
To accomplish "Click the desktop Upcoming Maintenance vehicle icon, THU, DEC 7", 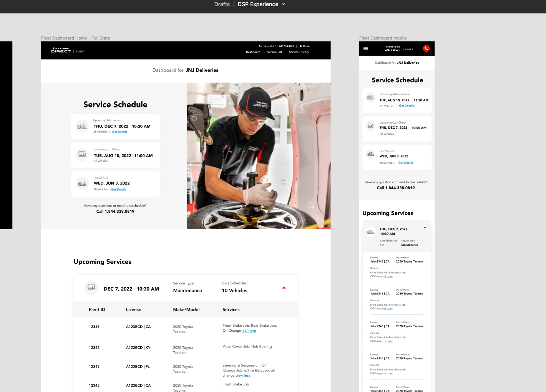I will pos(82,126).
